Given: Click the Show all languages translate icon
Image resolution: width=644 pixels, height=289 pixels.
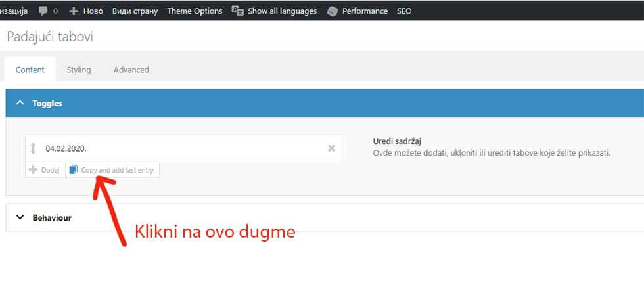Looking at the screenshot, I should 238,11.
